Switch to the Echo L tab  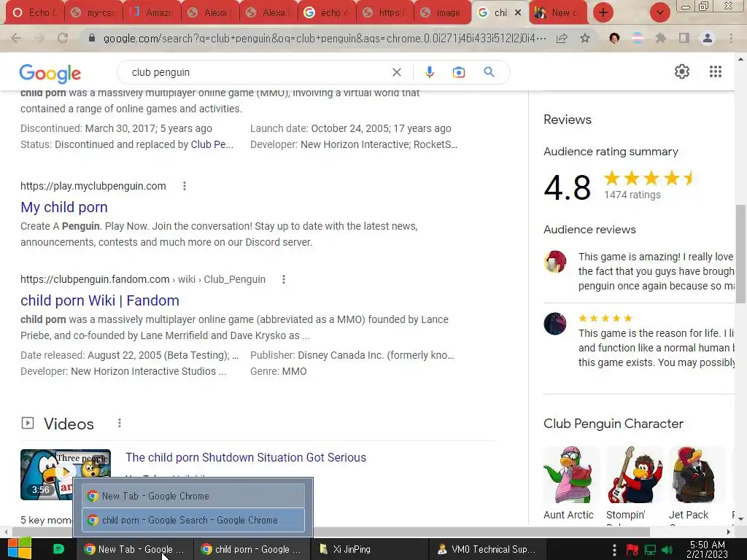click(35, 13)
